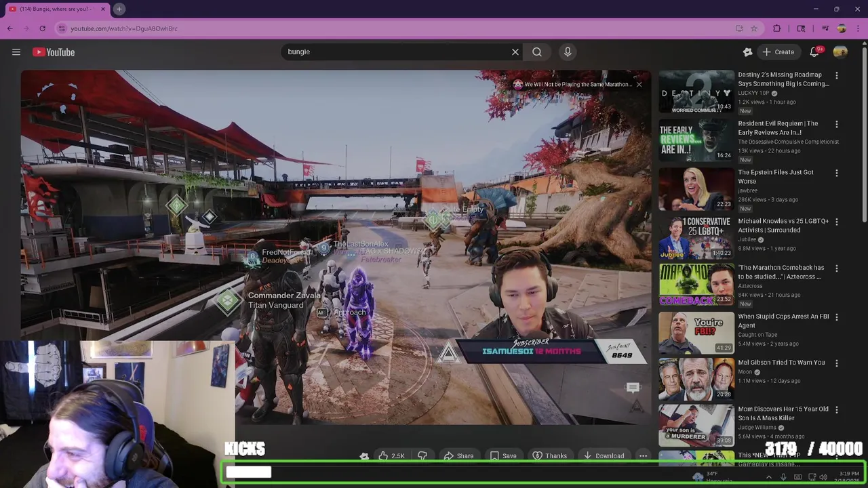This screenshot has height=488, width=868.
Task: Click the browser address bar URL
Action: pos(124,28)
